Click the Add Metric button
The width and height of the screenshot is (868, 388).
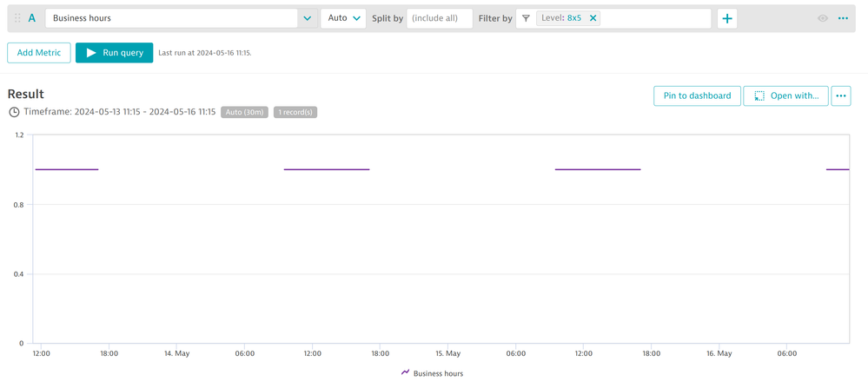click(39, 53)
